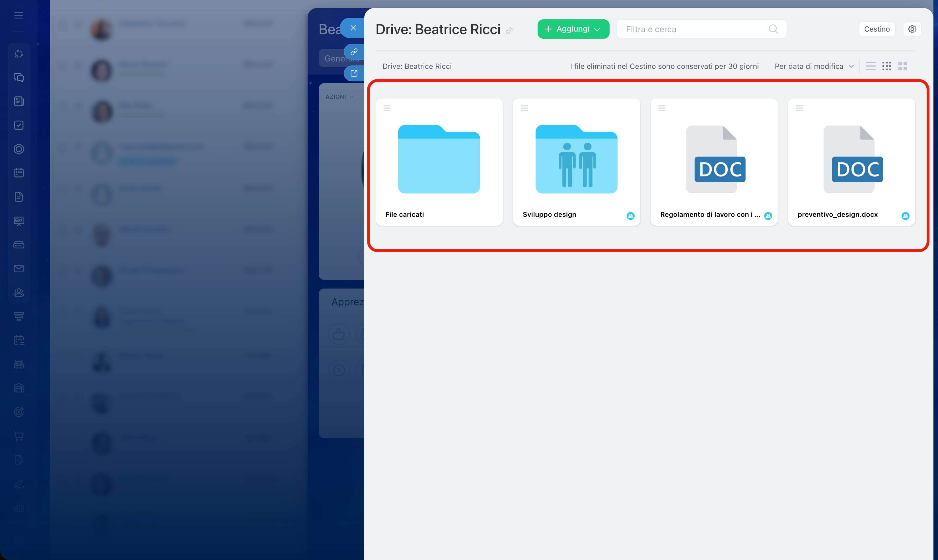Click the search magnifier icon
Screen dimensions: 938x560
coord(773,29)
